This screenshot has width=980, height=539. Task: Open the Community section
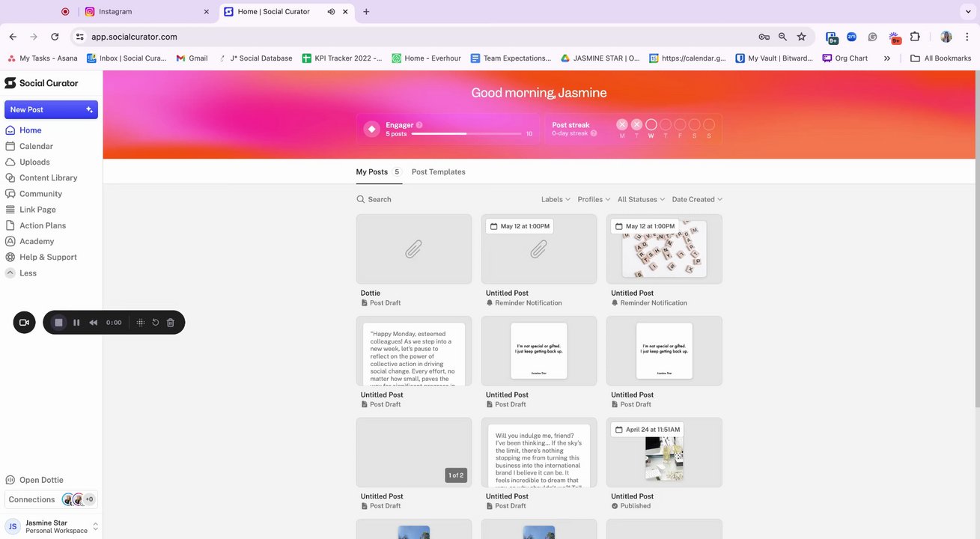click(x=40, y=194)
